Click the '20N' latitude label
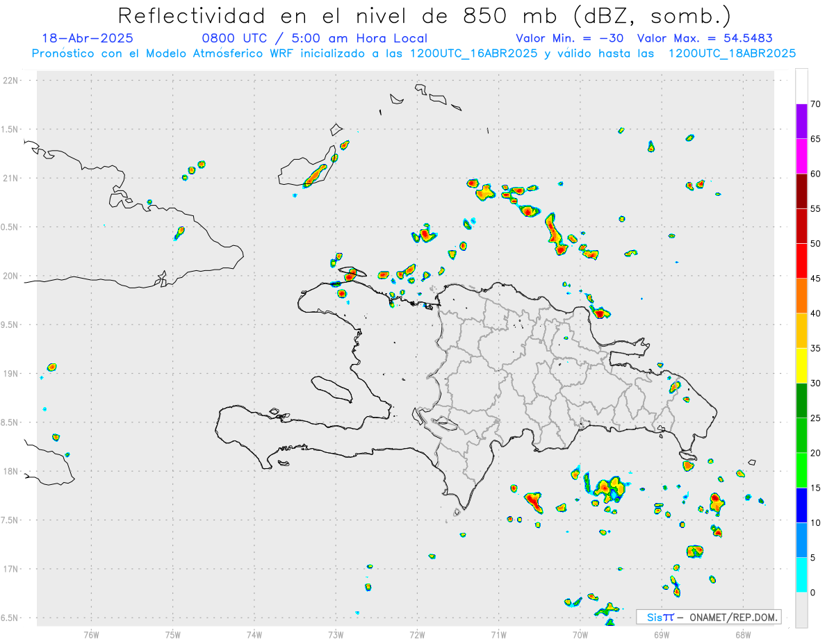This screenshot has width=834, height=644. [12, 276]
